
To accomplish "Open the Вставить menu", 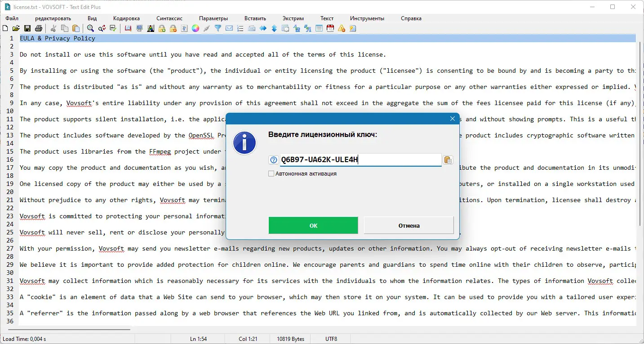I will click(255, 18).
